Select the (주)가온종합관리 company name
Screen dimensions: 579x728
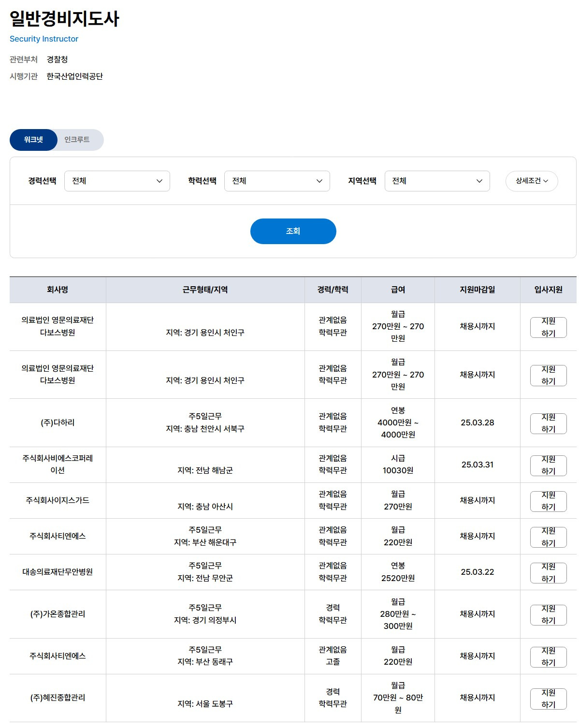(58, 614)
